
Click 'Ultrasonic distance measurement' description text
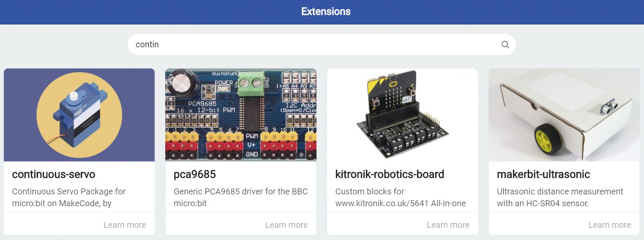[x=560, y=197]
